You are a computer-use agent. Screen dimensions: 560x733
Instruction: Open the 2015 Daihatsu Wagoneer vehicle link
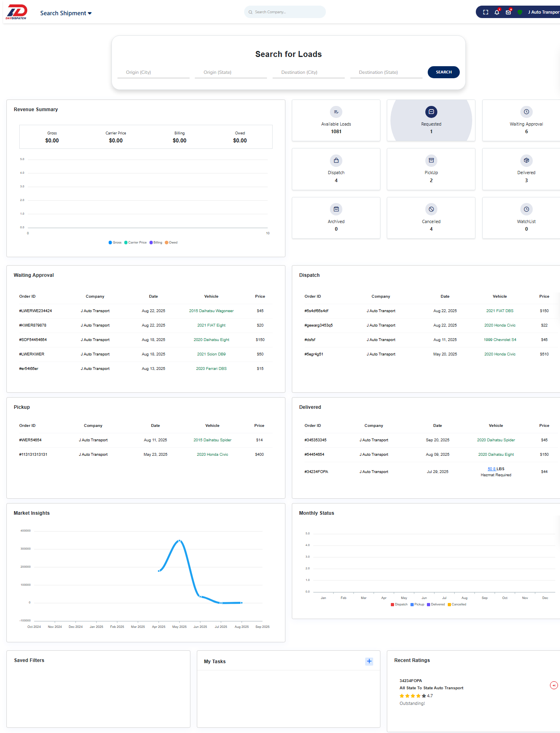click(211, 311)
